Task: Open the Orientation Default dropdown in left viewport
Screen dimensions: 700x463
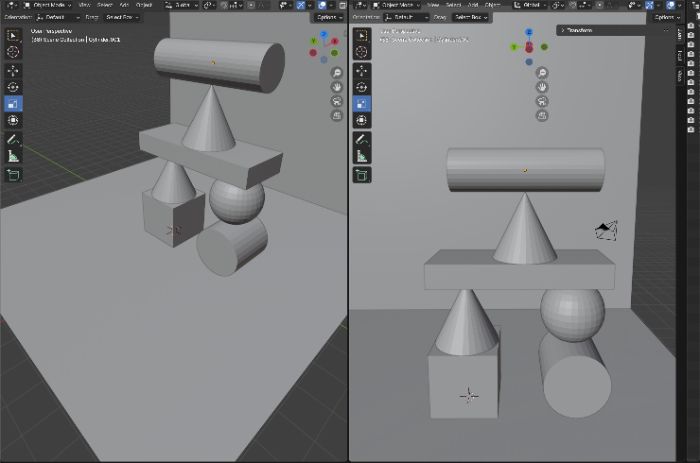Action: pyautogui.click(x=58, y=17)
